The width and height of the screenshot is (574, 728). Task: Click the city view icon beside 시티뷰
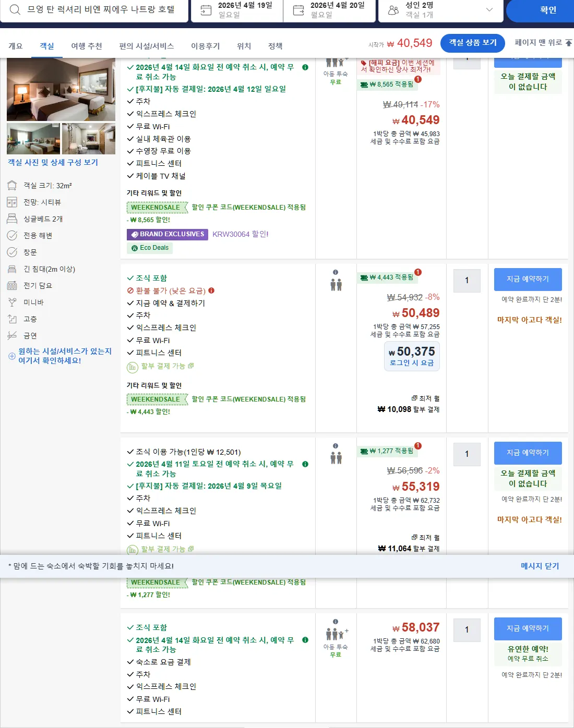(12, 202)
